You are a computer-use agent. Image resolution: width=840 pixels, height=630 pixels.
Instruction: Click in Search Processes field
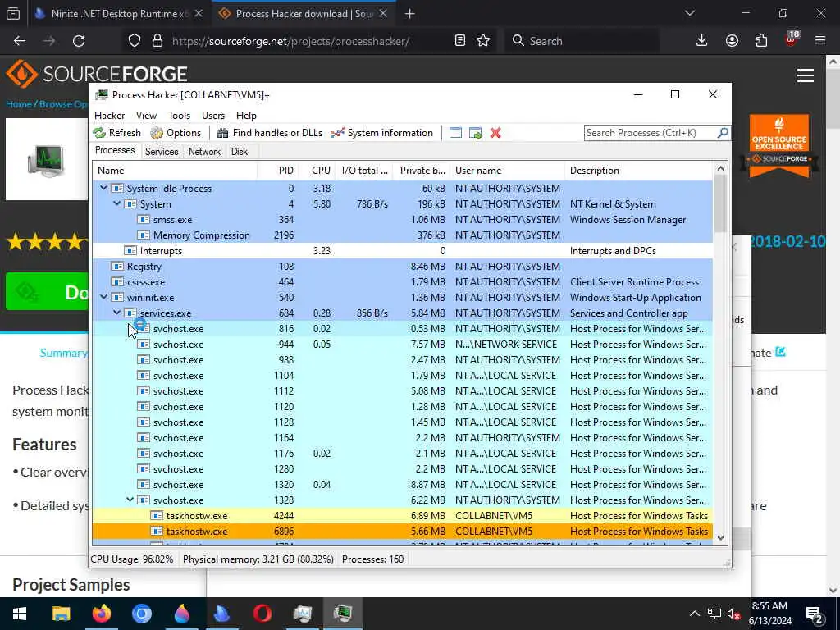point(651,132)
